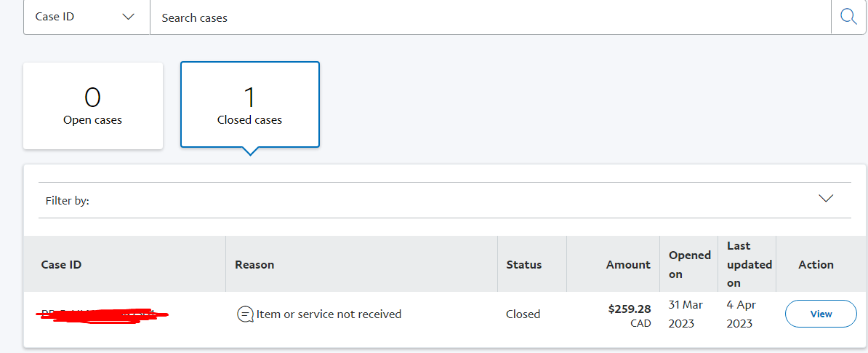Click the View button for closed case
Screen dimensions: 868x353
(x=821, y=314)
